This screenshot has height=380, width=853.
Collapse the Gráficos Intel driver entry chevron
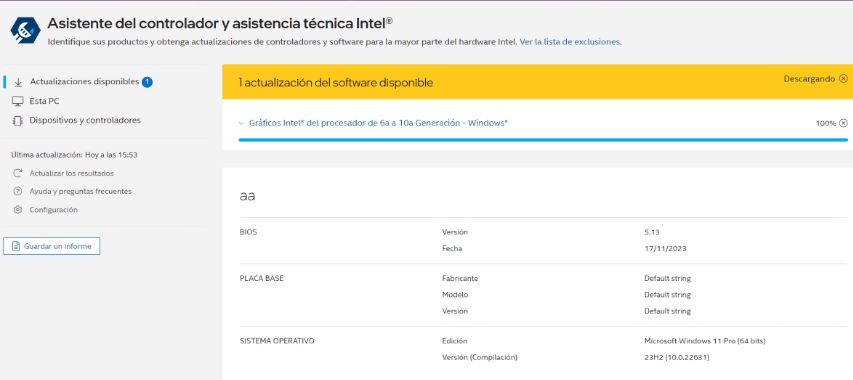point(242,123)
